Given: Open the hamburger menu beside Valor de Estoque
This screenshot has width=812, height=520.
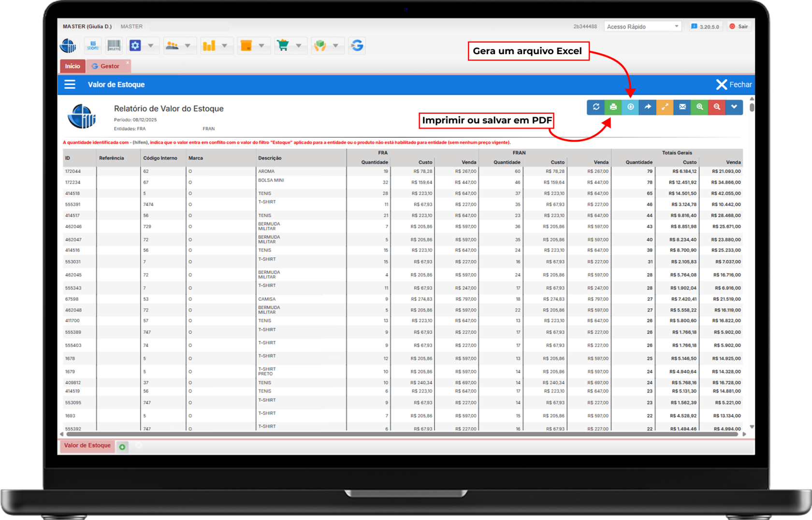Looking at the screenshot, I should pyautogui.click(x=70, y=85).
